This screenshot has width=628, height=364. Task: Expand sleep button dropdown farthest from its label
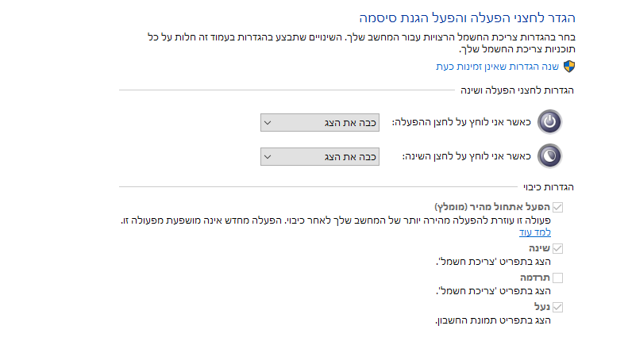click(268, 156)
